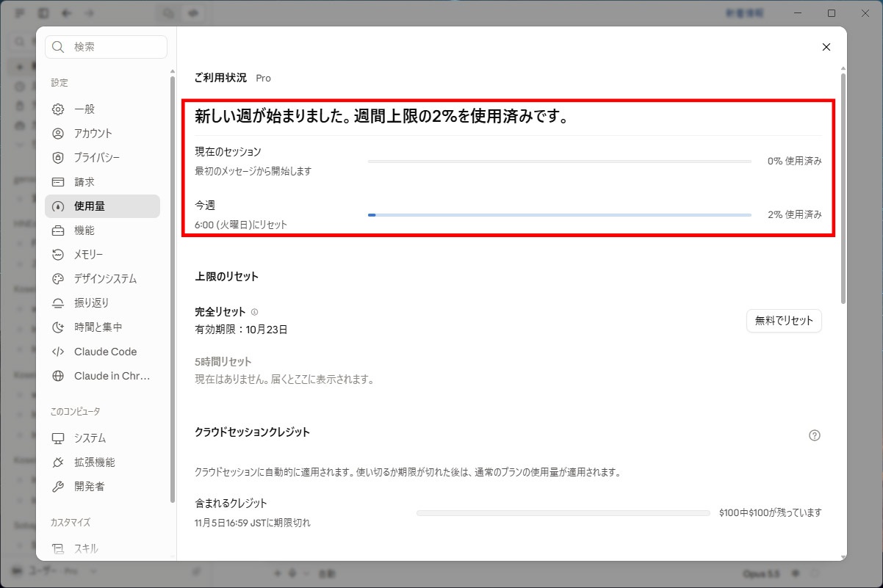The image size is (883, 588).
Task: Open 振り返り via its sidebar icon
Action: 59,303
